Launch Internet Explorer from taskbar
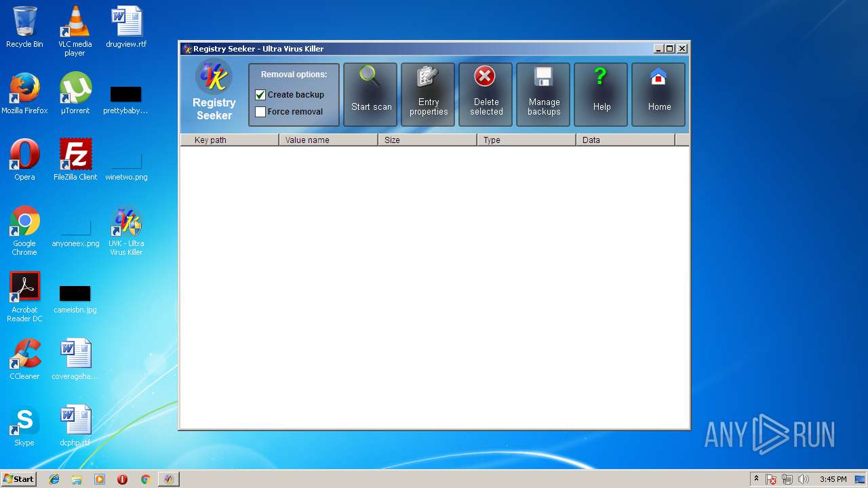 [54, 479]
